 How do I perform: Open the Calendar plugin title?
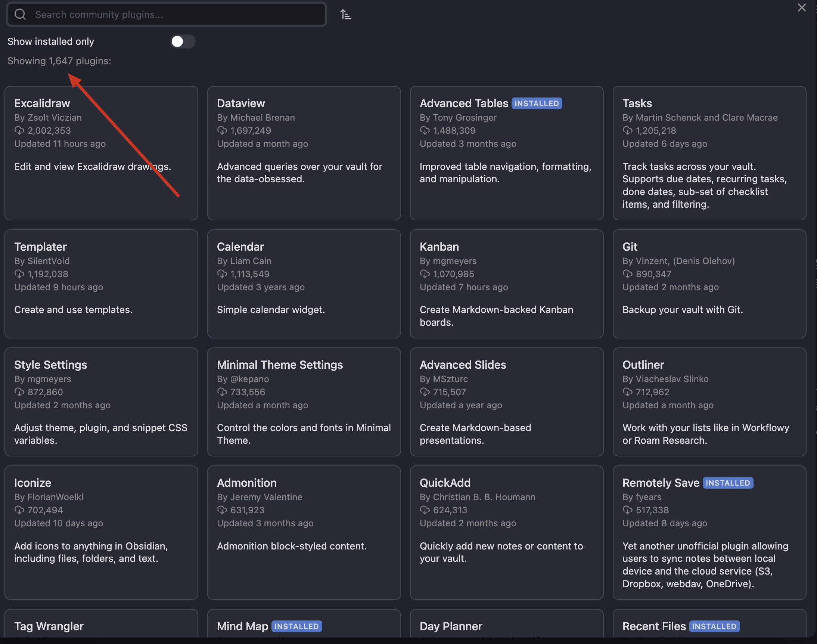pyautogui.click(x=240, y=247)
